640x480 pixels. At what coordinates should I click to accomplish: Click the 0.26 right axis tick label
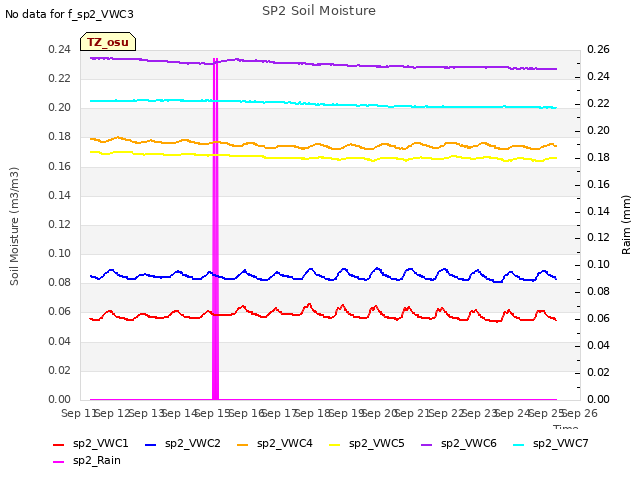(x=598, y=49)
